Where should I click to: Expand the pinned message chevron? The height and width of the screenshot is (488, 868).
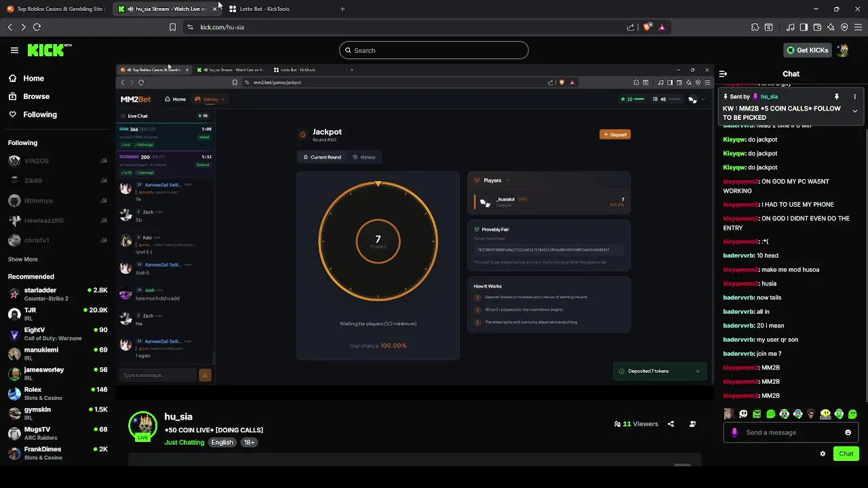click(x=854, y=111)
